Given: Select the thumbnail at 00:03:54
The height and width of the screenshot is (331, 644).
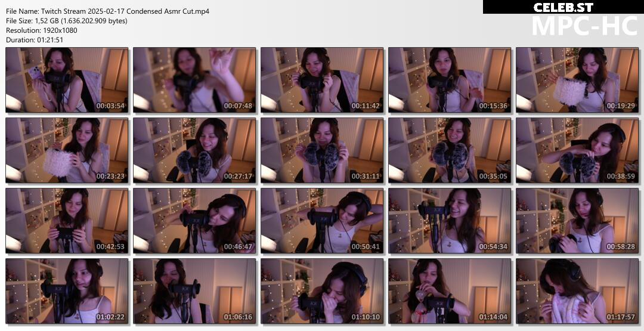Looking at the screenshot, I should click(x=67, y=80).
